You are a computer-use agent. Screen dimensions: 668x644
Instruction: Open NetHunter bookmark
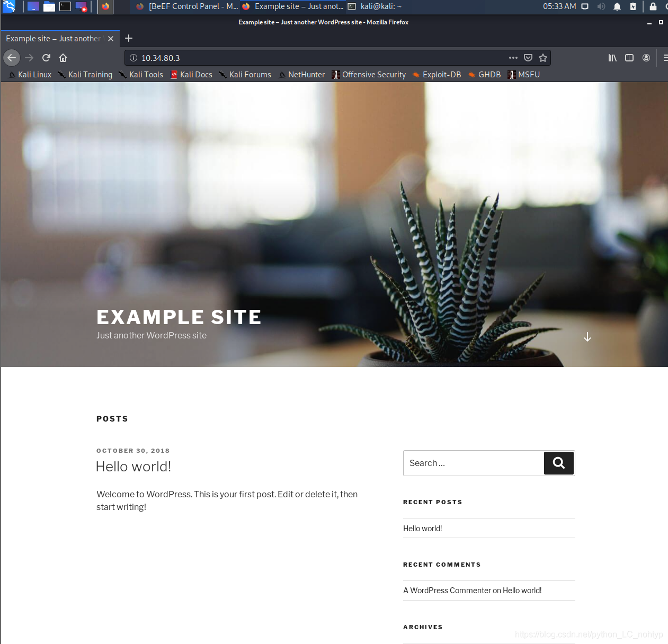(x=301, y=75)
